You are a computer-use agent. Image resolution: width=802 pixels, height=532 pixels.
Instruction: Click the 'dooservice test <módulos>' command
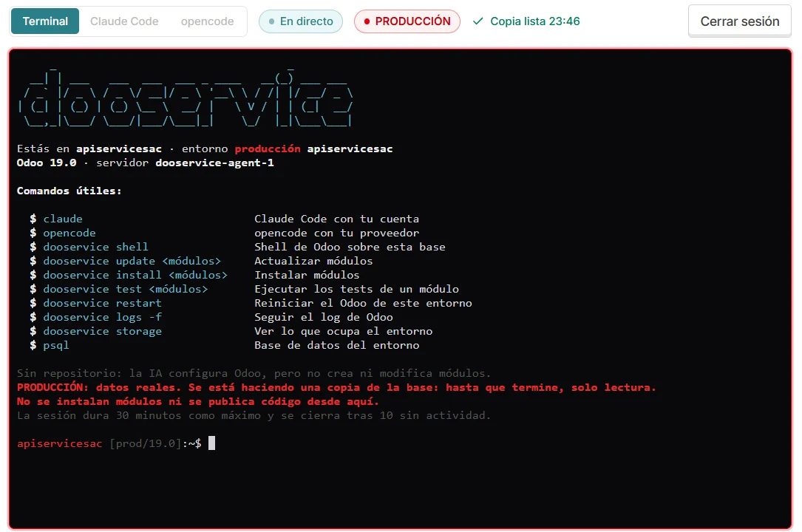[x=126, y=289]
